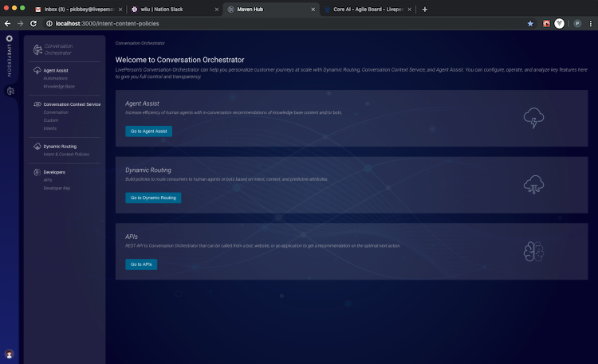The image size is (598, 364).
Task: Click the brain icon on APIs card
Action: (x=533, y=251)
